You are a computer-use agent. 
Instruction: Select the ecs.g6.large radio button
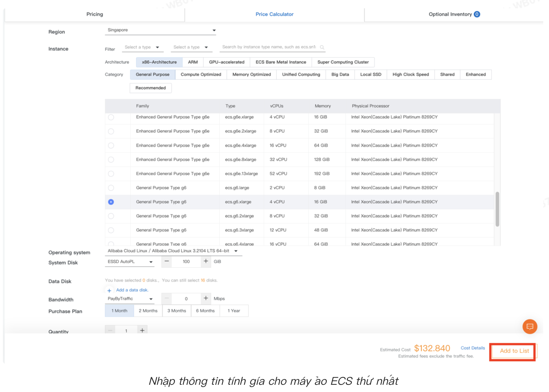111,188
